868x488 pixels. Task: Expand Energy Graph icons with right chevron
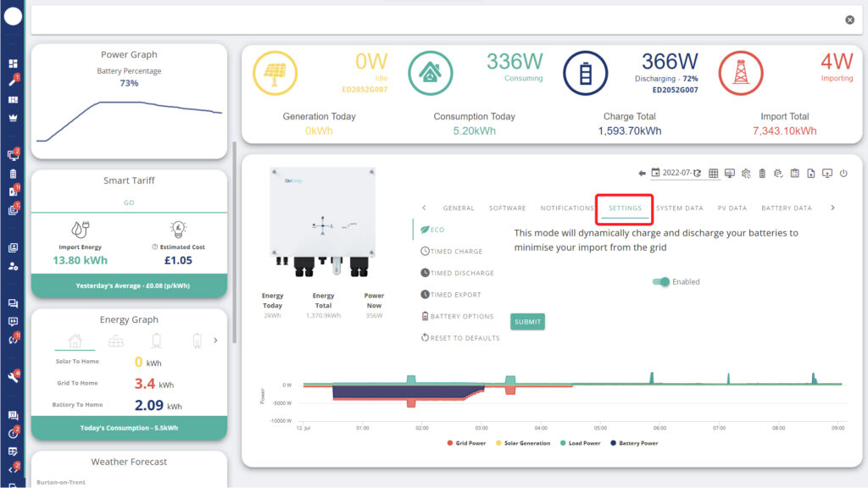tap(215, 341)
